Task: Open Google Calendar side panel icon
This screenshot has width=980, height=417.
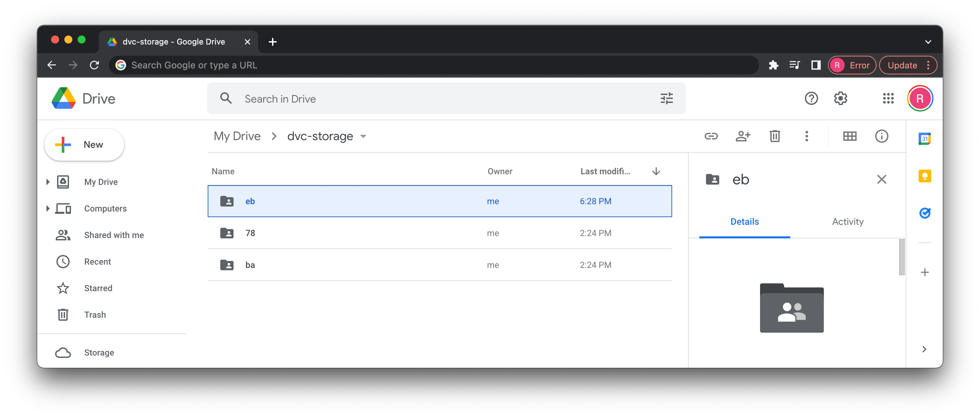Action: 925,139
